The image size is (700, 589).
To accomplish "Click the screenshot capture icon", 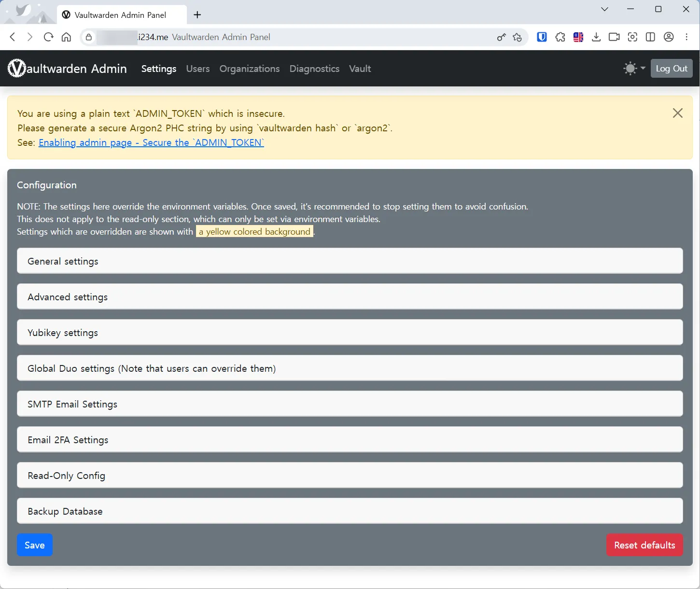I will [x=632, y=37].
